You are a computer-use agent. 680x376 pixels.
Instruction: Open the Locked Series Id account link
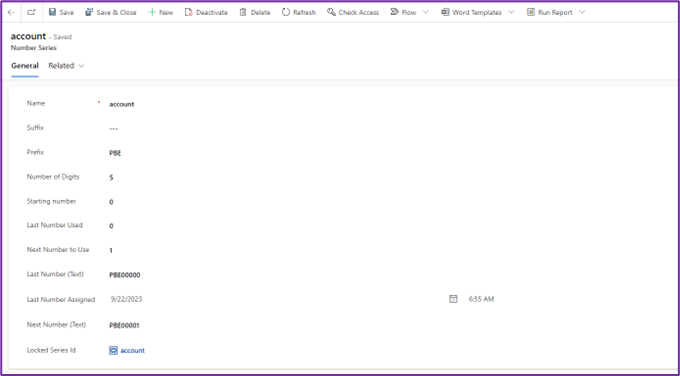133,350
